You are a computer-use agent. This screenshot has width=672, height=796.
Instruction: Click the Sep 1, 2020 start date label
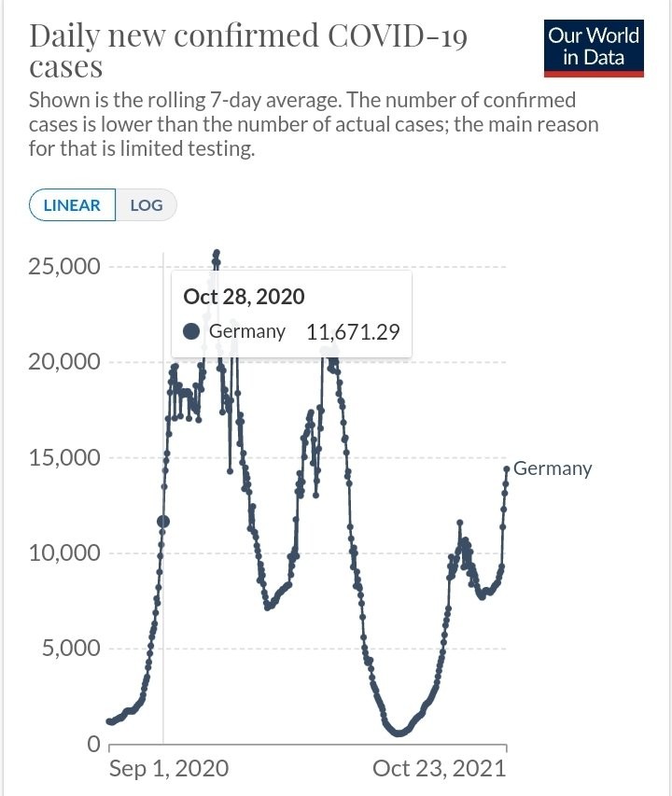168,769
